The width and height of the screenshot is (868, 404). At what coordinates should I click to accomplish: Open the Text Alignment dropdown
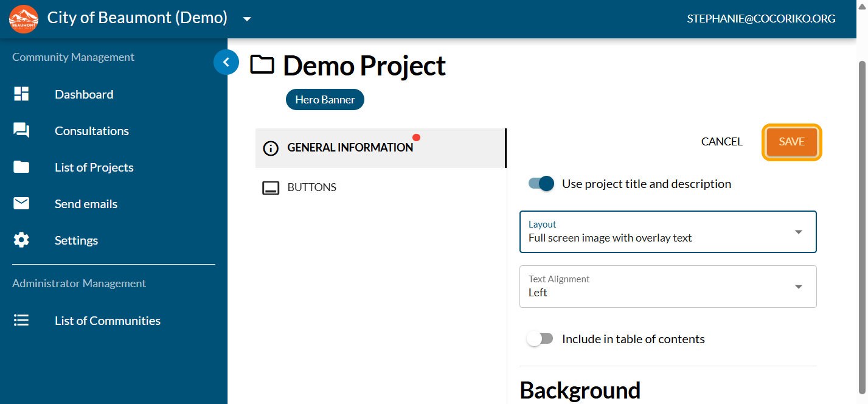tap(667, 287)
